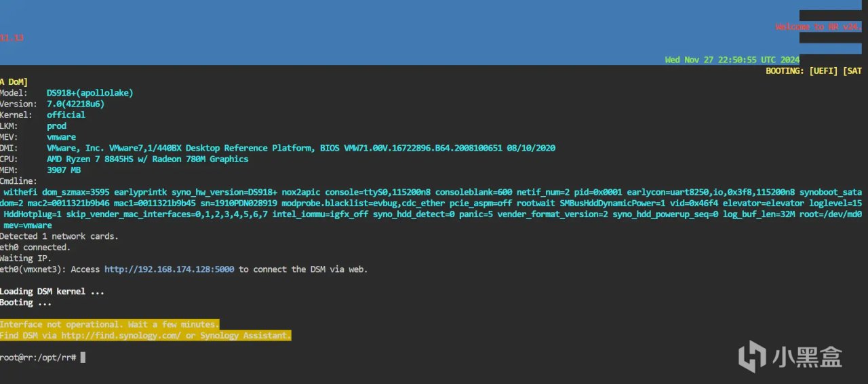
Task: Click the 'Booting ...' line
Action: 26,303
